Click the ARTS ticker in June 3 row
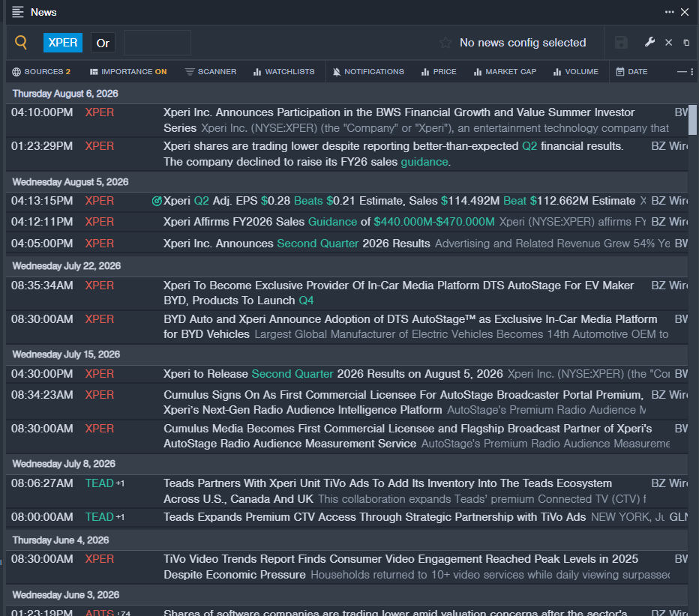 pyautogui.click(x=100, y=612)
